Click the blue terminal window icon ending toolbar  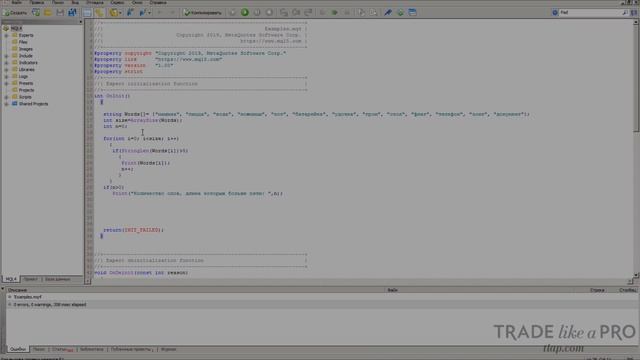click(x=413, y=13)
